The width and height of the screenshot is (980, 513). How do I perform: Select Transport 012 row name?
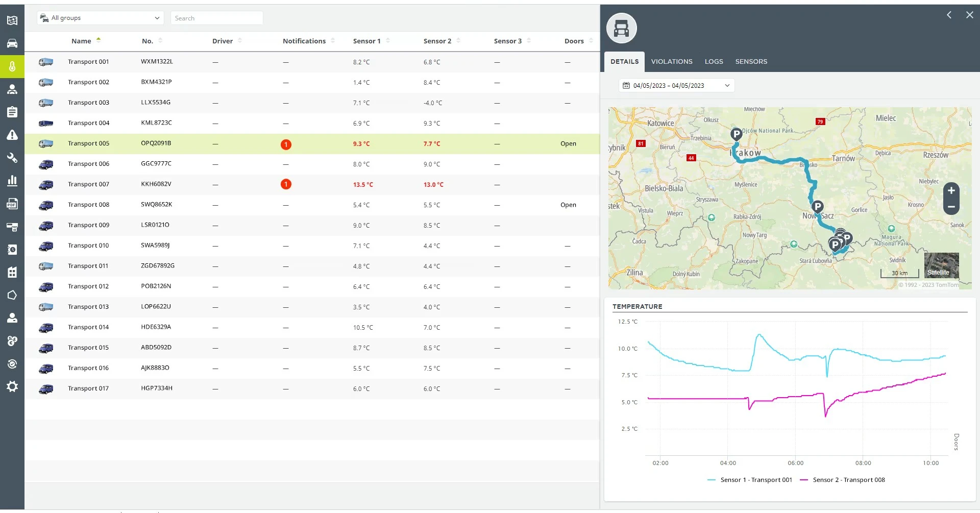[x=88, y=286]
